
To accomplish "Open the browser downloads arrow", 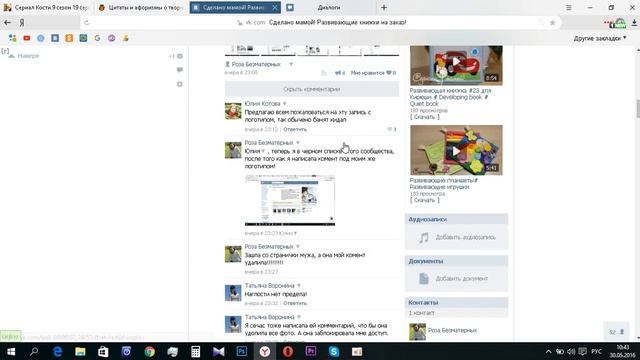I will (x=634, y=23).
